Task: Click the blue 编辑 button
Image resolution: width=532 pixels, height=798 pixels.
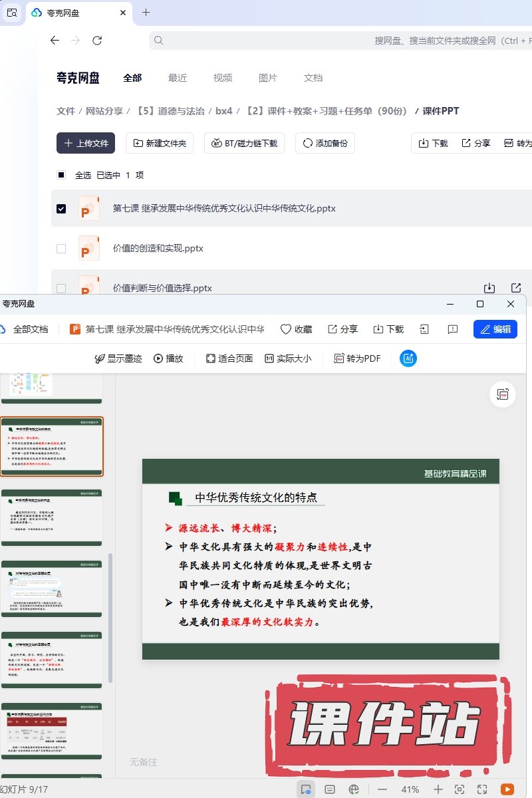Action: coord(495,329)
